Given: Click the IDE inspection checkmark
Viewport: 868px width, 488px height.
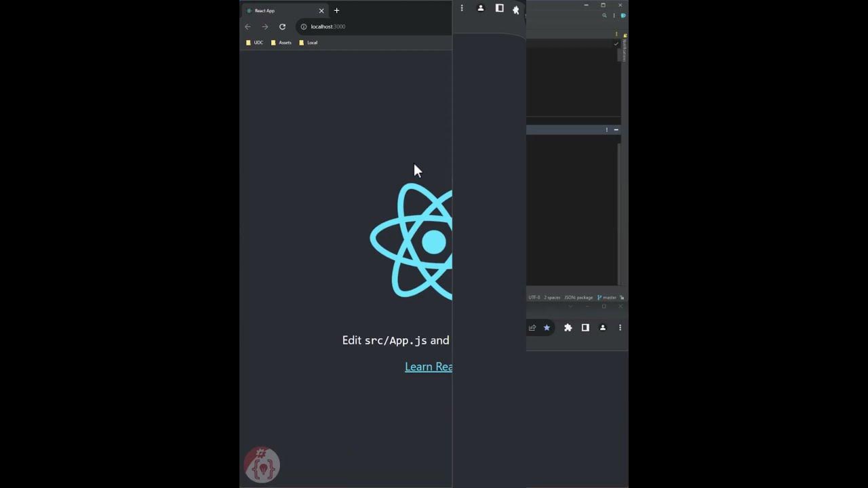Looking at the screenshot, I should (616, 44).
